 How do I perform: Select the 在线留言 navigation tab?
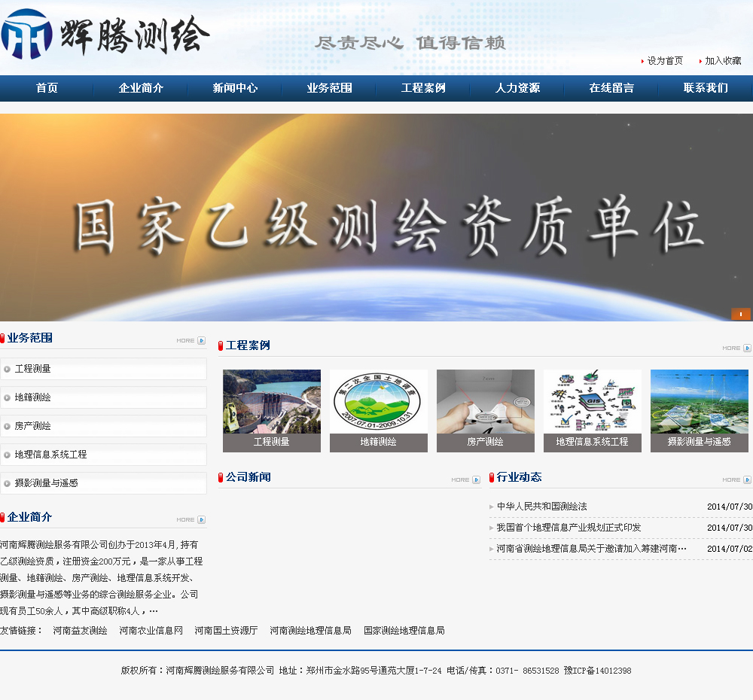[611, 88]
